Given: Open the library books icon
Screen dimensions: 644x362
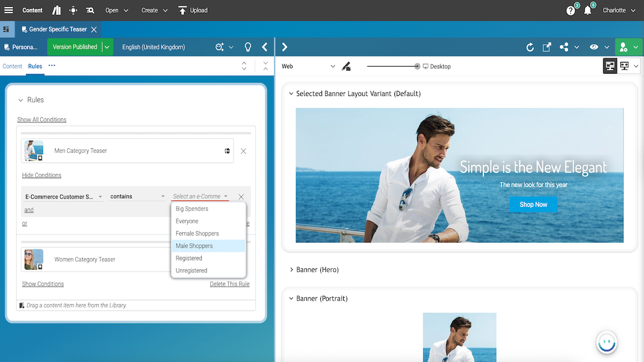Looking at the screenshot, I should point(56,10).
